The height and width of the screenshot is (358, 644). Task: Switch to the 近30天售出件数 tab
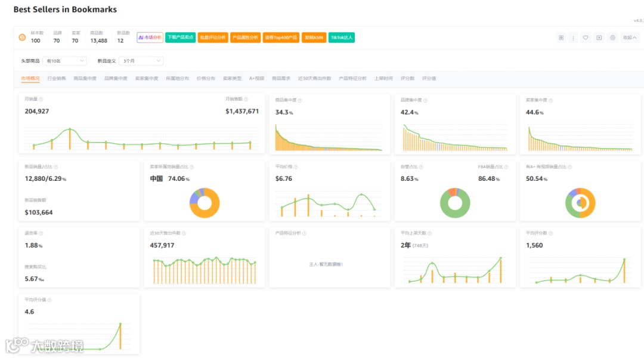[315, 78]
